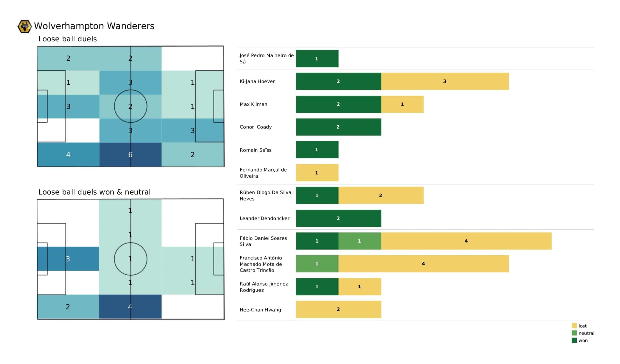Click Rúben Neves's lost bar showing 2
The height and width of the screenshot is (364, 620).
tap(381, 196)
